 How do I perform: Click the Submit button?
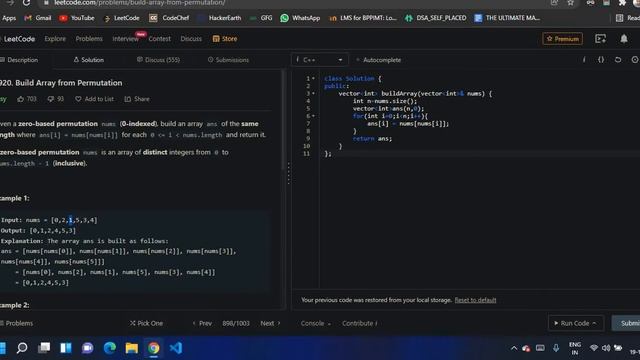tap(627, 323)
